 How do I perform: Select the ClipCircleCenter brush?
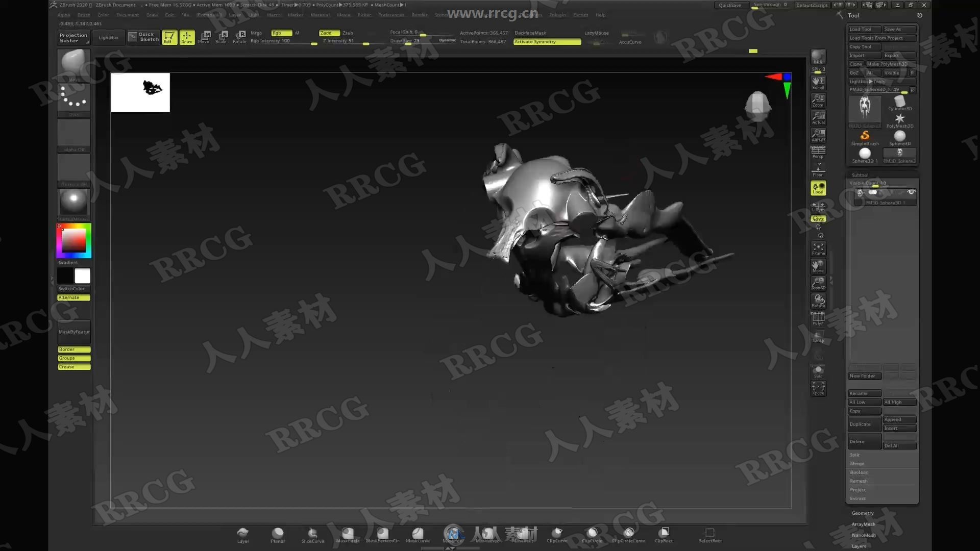pyautogui.click(x=629, y=535)
